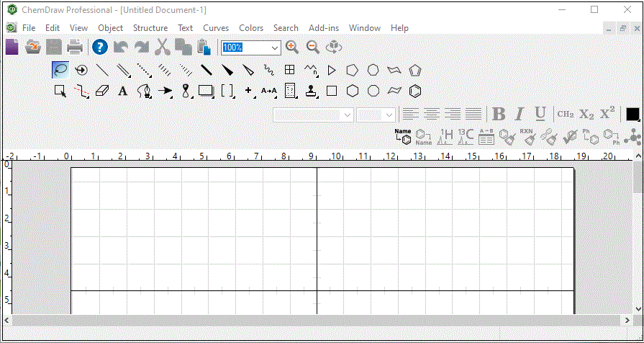Image resolution: width=644 pixels, height=343 pixels.
Task: Open the File menu
Action: [29, 28]
